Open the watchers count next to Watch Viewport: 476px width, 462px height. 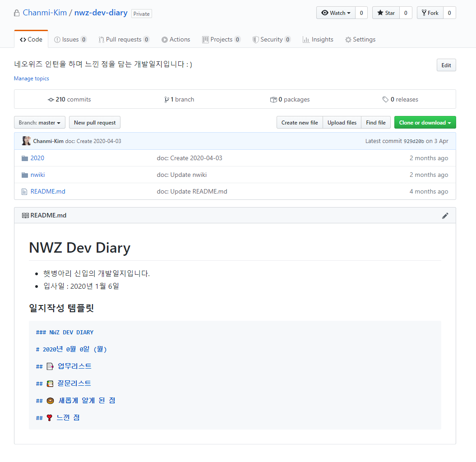click(361, 13)
